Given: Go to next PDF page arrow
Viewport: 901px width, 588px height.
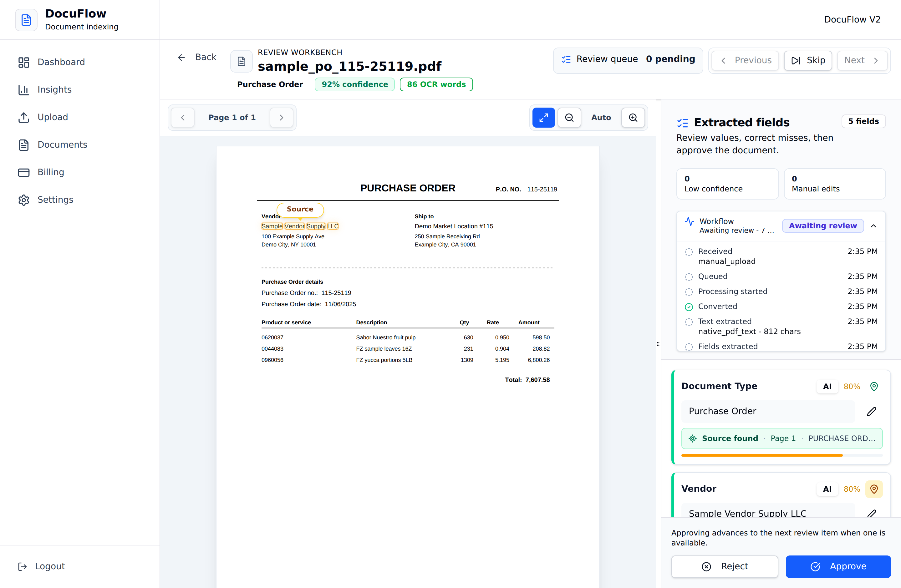Looking at the screenshot, I should pyautogui.click(x=281, y=118).
